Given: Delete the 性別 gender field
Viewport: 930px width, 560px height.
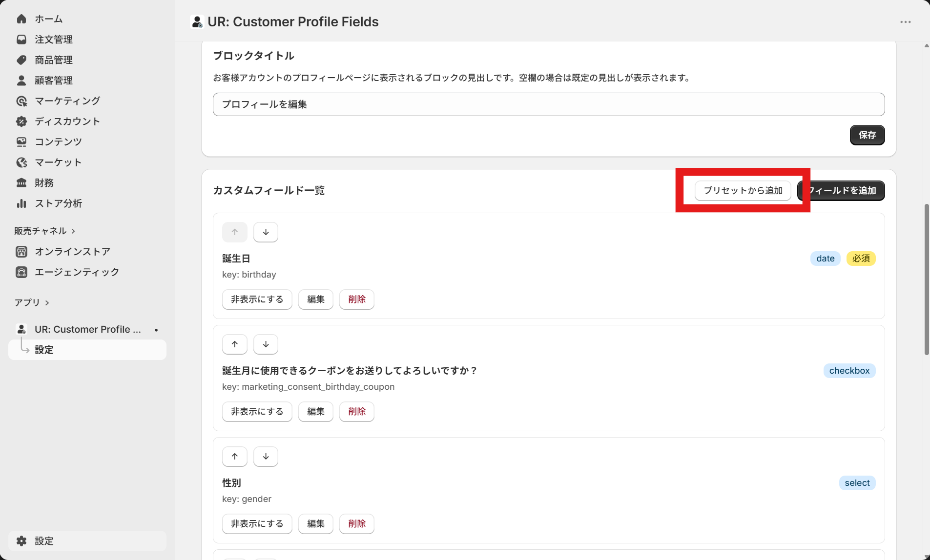Looking at the screenshot, I should [357, 524].
